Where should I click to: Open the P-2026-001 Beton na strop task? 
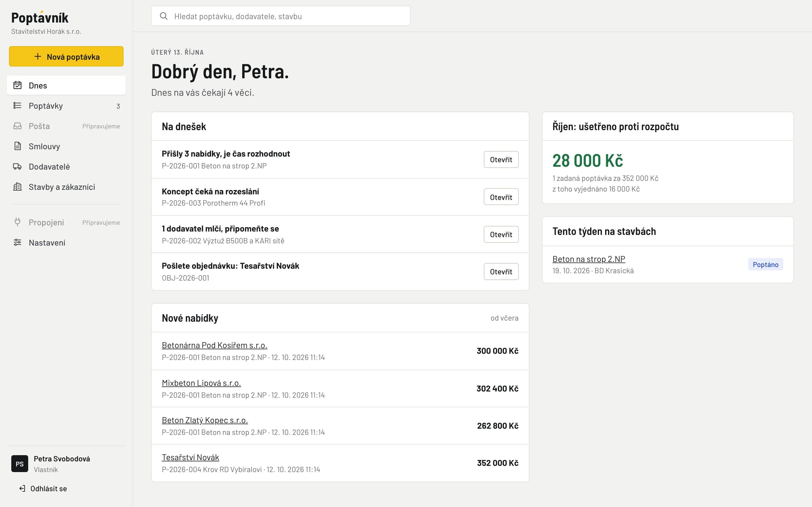(x=501, y=160)
